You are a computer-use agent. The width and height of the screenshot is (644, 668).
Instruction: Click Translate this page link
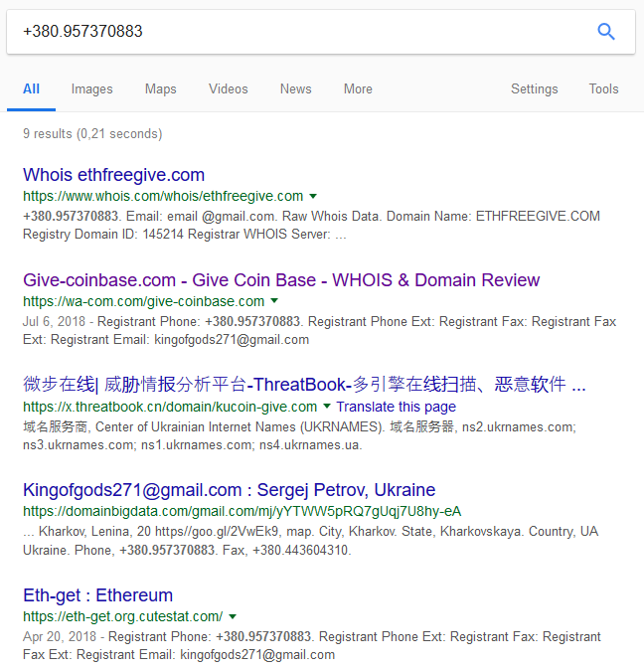(x=397, y=407)
